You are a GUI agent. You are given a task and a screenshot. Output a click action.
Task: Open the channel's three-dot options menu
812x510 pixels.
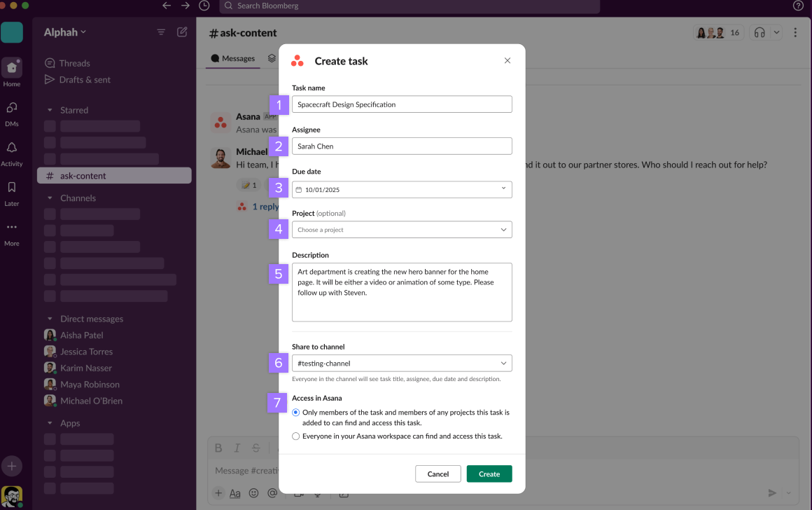point(795,33)
